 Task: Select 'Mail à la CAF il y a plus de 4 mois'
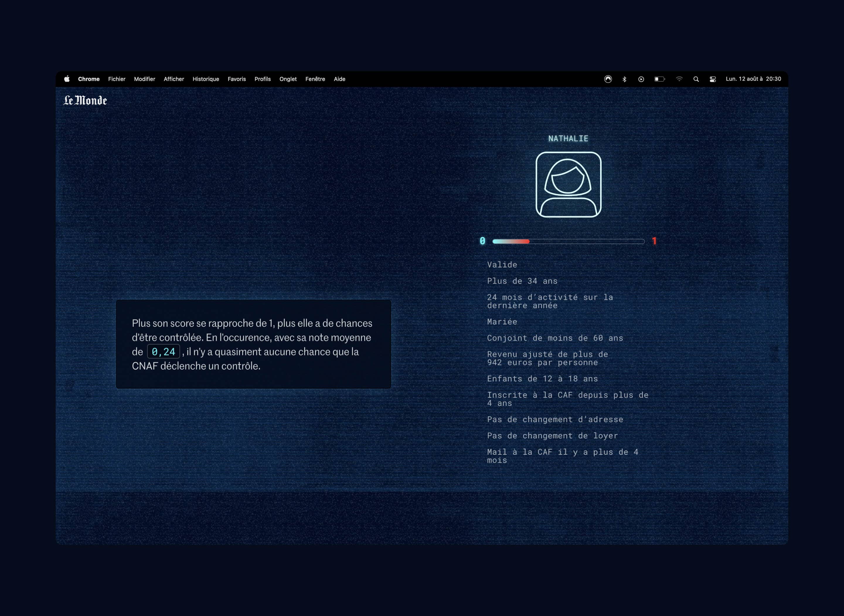[x=563, y=456]
